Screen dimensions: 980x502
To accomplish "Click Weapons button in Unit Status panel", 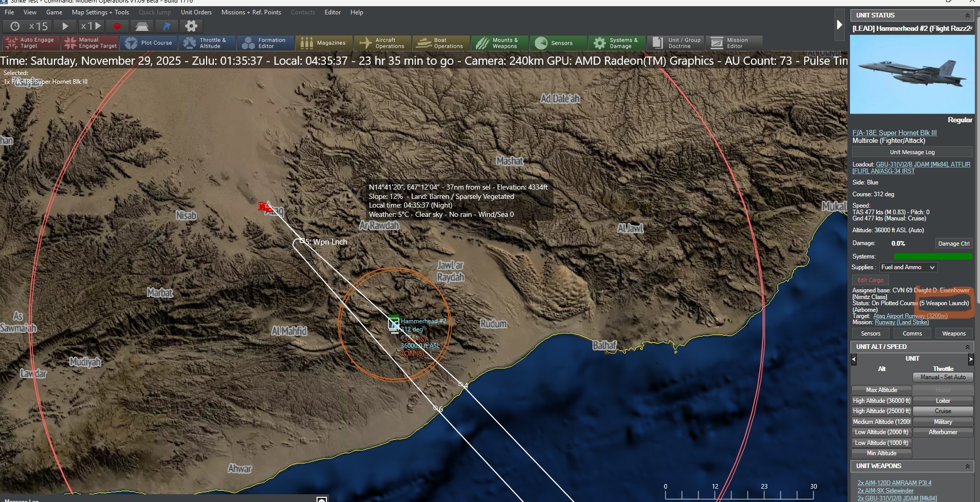I will tap(954, 333).
